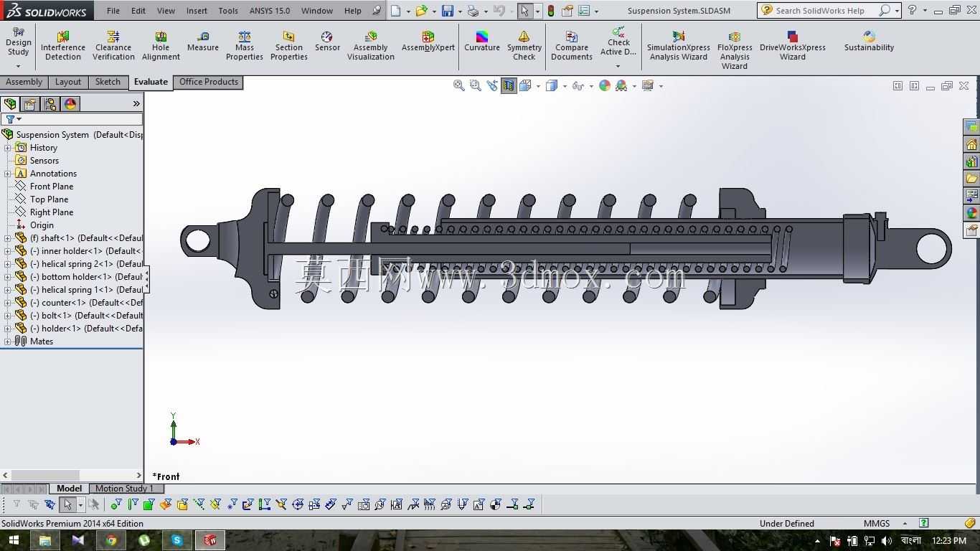Click the Sensor tool

pos(327,42)
